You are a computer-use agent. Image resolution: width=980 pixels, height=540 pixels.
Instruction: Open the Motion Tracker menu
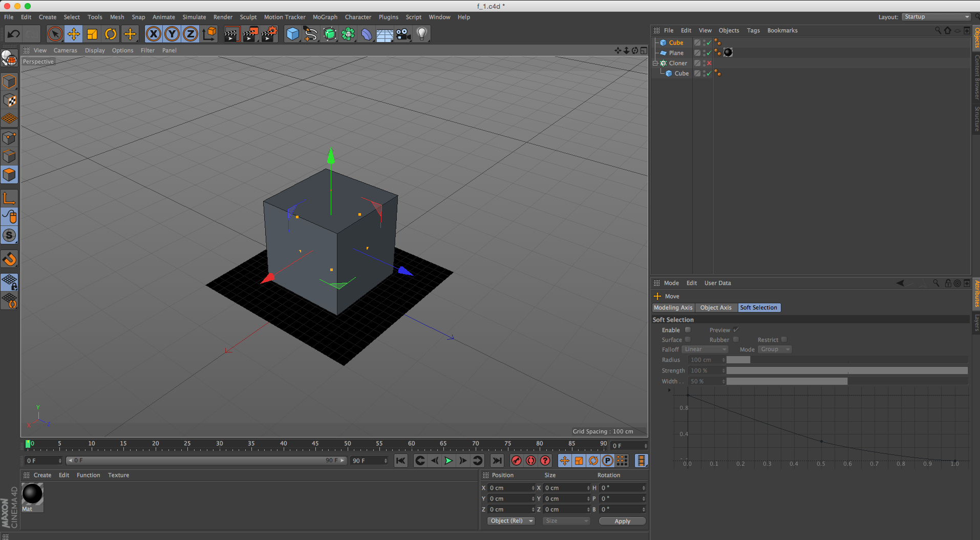pyautogui.click(x=285, y=17)
